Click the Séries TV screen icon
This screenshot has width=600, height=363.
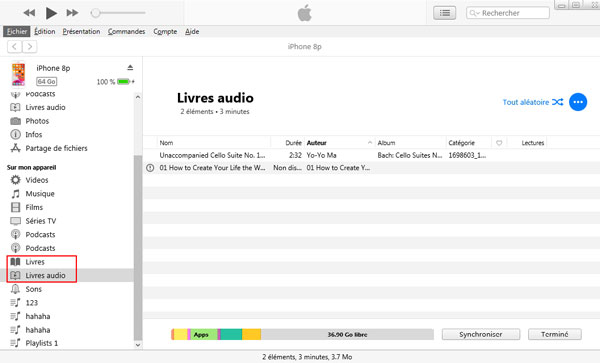coord(15,221)
